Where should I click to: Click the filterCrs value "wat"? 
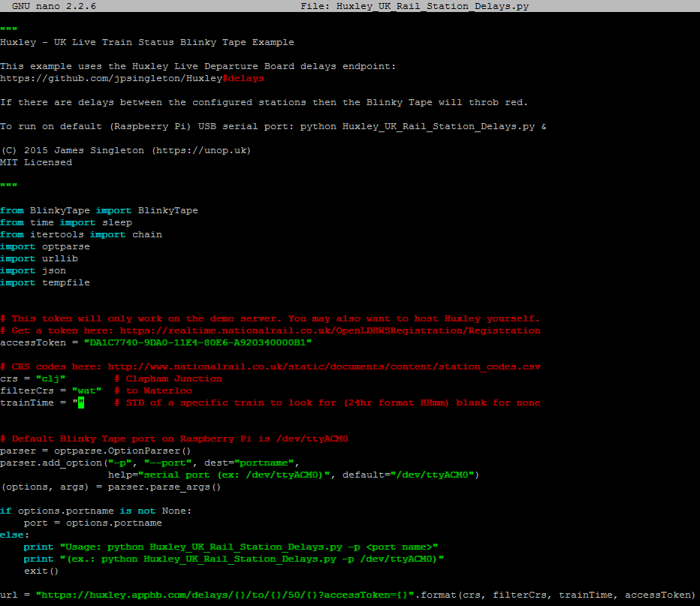tap(87, 391)
